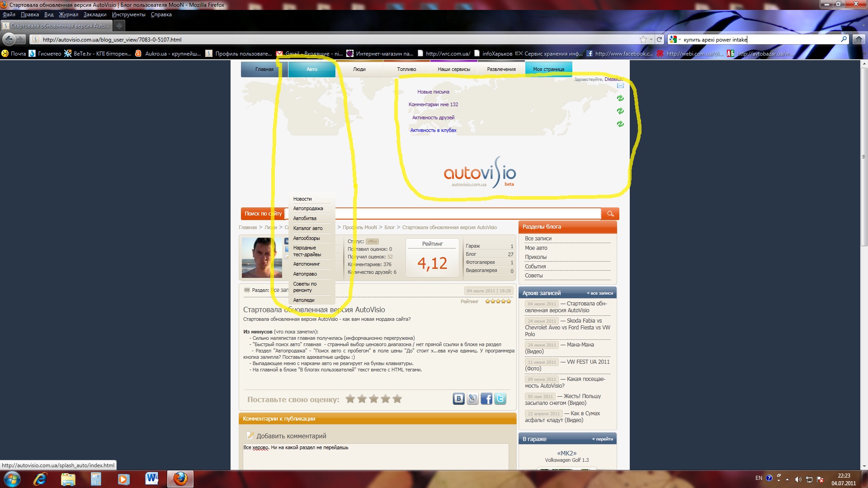The width and height of the screenshot is (868, 488).
Task: Reload the page in the address bar
Action: pos(659,39)
